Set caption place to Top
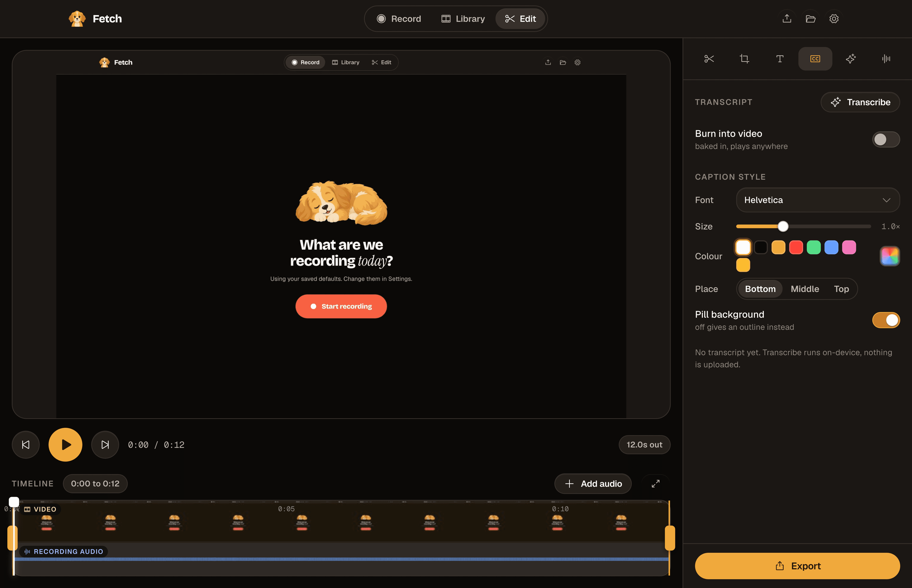 point(841,289)
